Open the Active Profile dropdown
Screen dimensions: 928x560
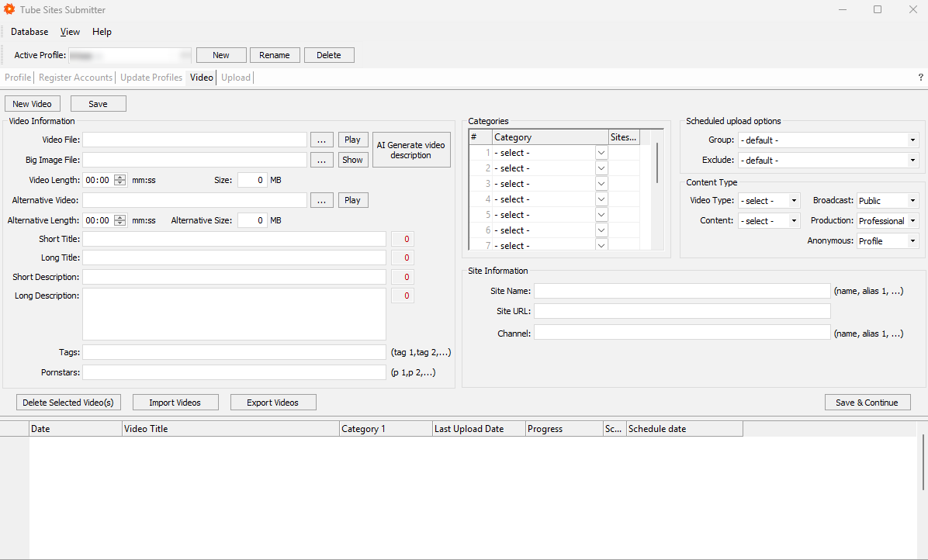[130, 56]
